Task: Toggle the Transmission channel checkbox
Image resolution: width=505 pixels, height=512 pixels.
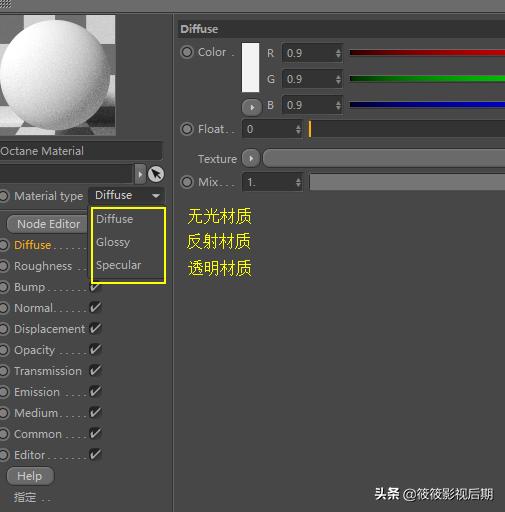Action: tap(95, 371)
